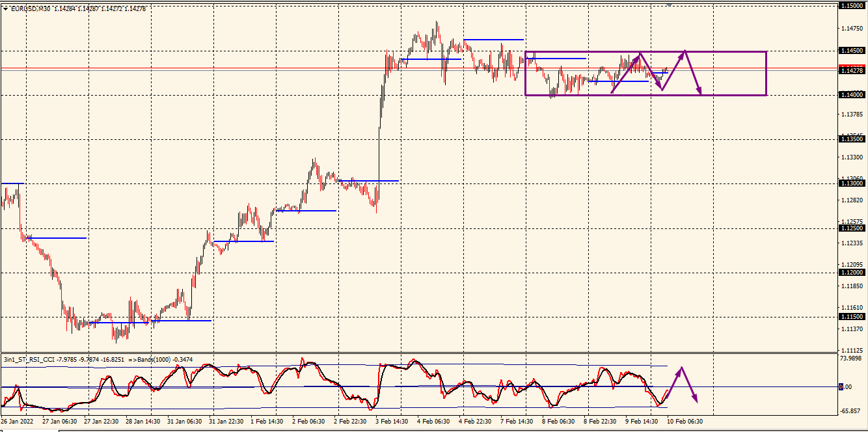Select the 10 Feb 06:30 time axis label
This screenshot has height=432, width=868.
point(686,422)
